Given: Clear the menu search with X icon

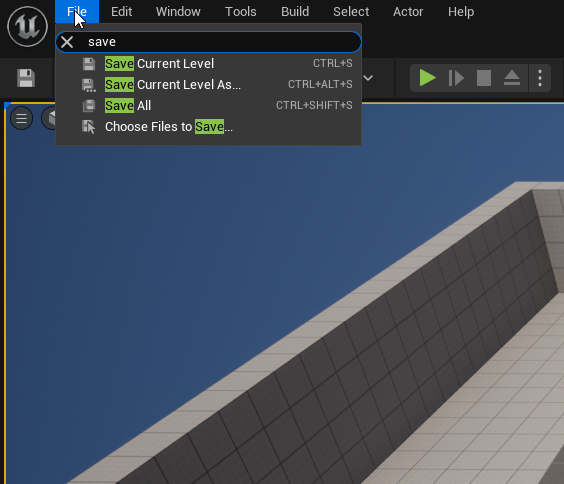Looking at the screenshot, I should [x=67, y=42].
